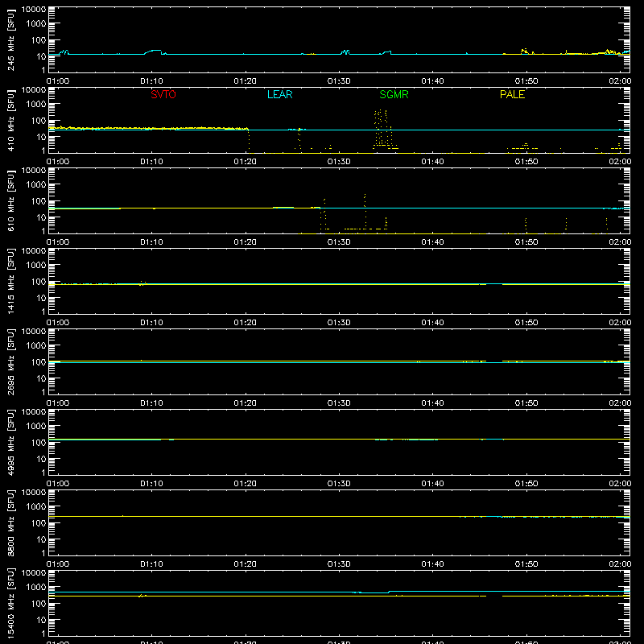Click the 100 tick label on 4995 MHz plot
644x644 pixels.
coord(39,443)
